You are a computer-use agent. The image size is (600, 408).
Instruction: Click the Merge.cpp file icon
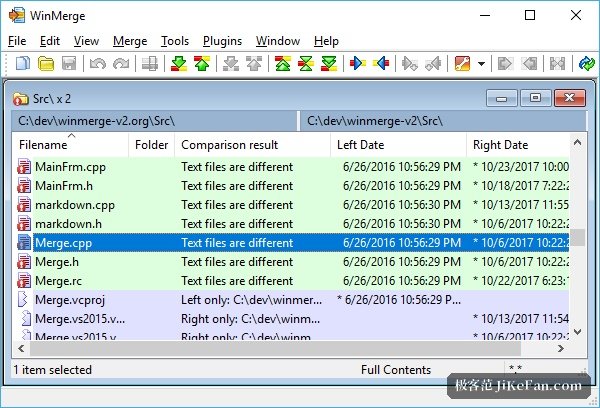(x=24, y=243)
